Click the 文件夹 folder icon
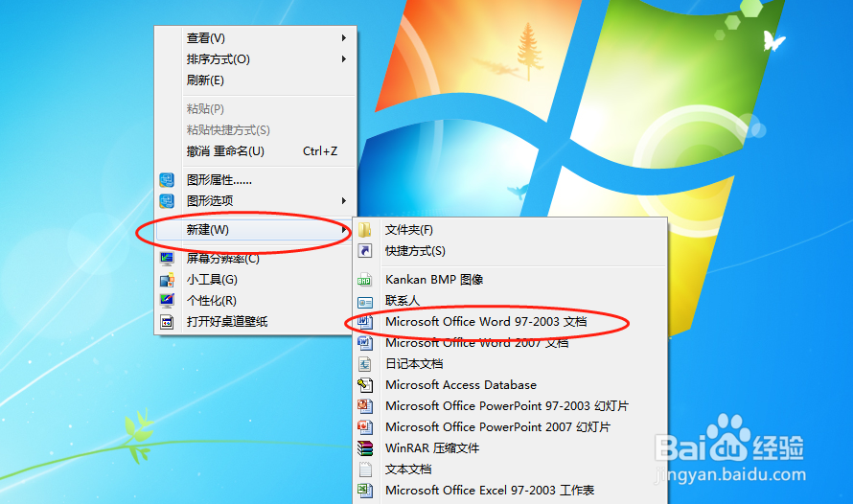Screen dimensions: 853x504 click(365, 230)
